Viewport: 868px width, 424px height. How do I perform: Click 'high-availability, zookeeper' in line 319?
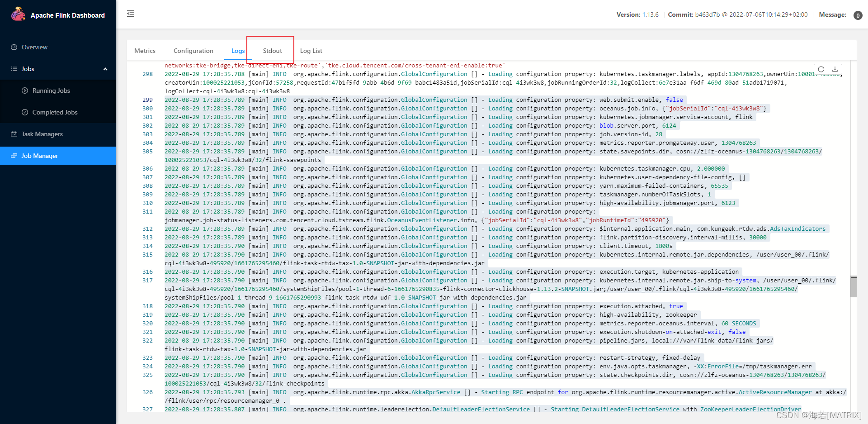coord(648,314)
